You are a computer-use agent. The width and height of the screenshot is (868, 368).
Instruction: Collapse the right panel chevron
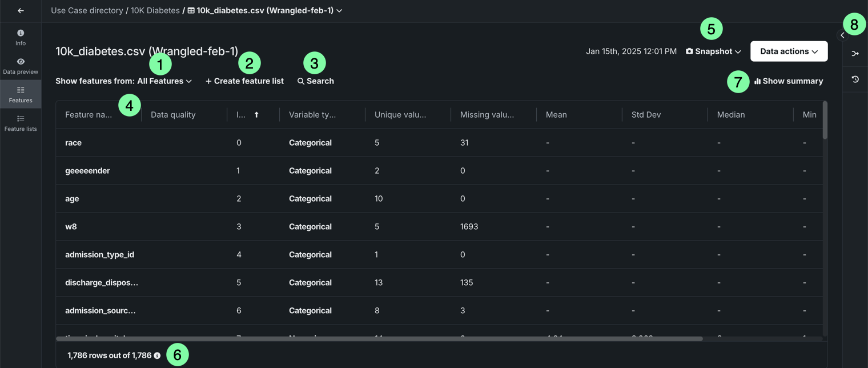842,35
